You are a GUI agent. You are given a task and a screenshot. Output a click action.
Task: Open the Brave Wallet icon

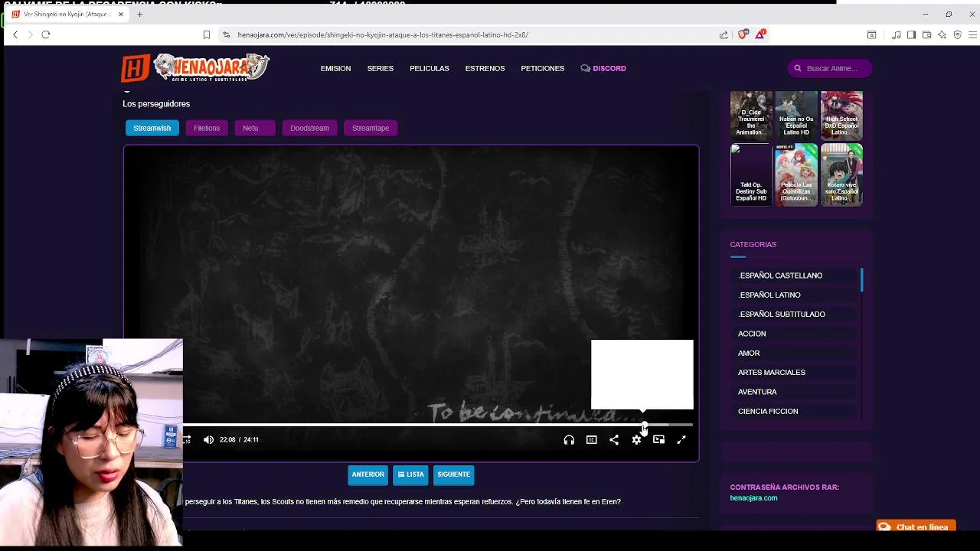[926, 34]
